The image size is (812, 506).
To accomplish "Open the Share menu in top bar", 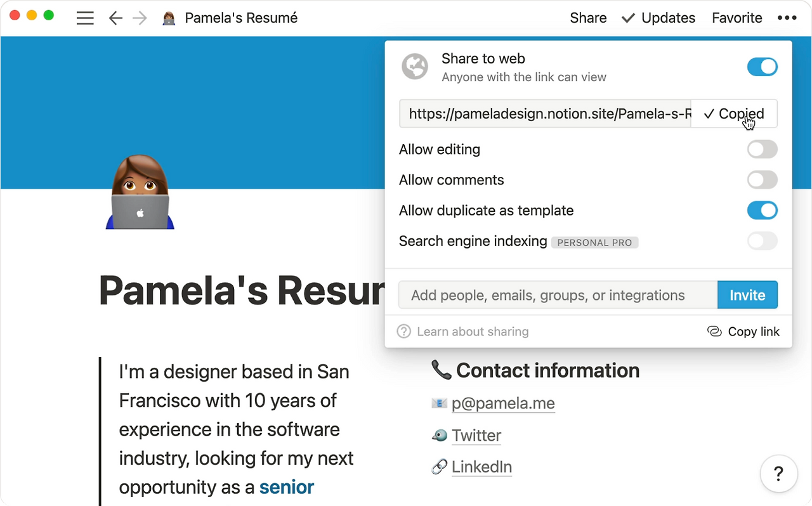I will [588, 18].
